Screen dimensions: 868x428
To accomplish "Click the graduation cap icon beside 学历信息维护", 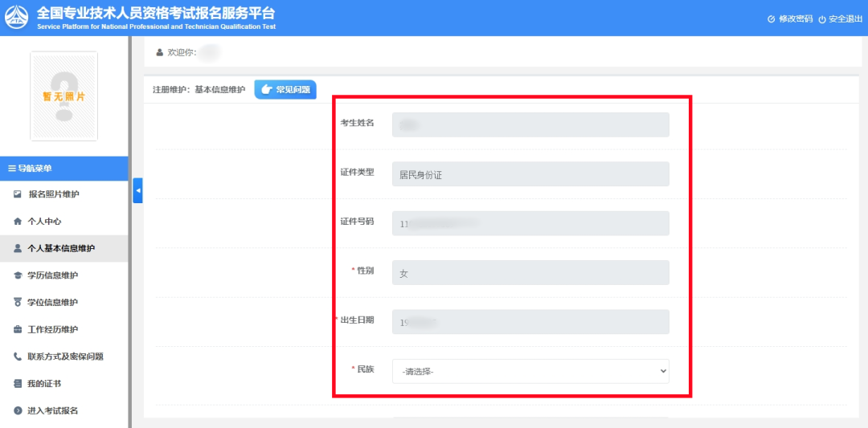I will click(x=18, y=275).
